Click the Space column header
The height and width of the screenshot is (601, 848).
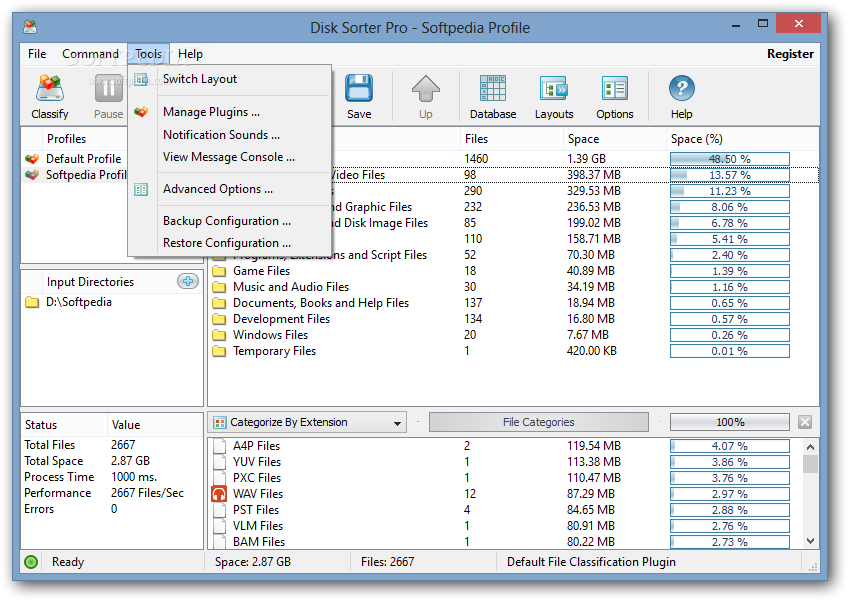click(x=614, y=139)
